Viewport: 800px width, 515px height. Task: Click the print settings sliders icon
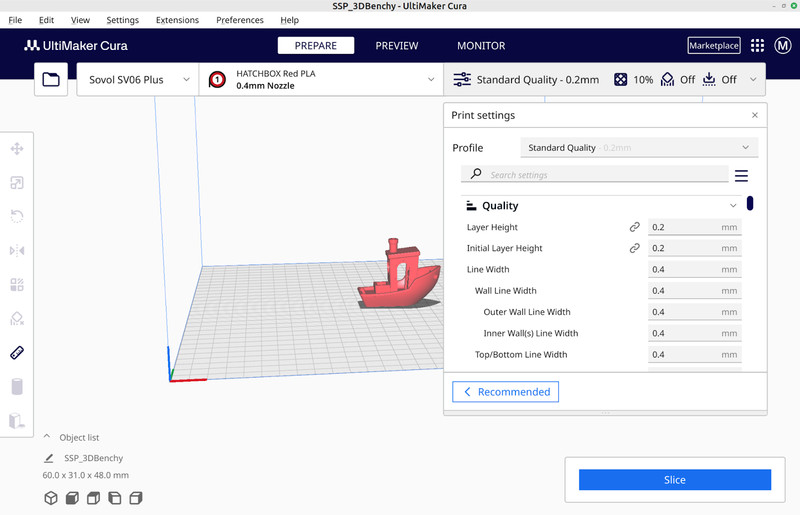coord(462,80)
